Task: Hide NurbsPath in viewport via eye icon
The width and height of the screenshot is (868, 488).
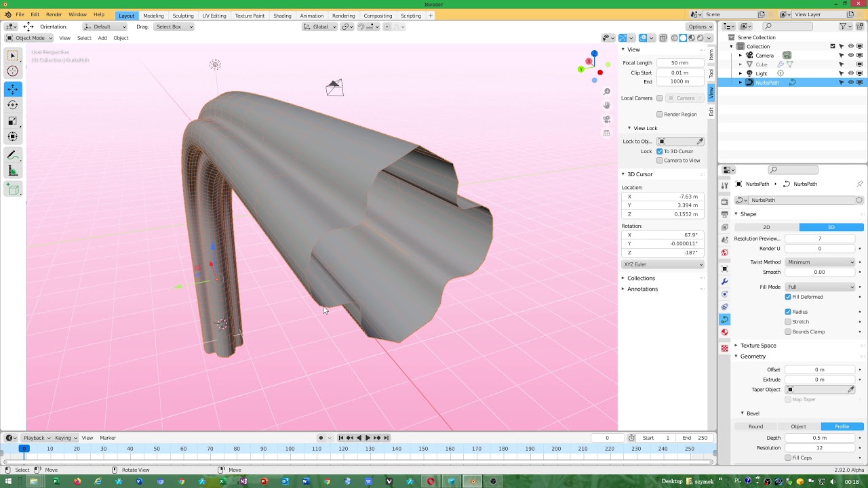Action: tap(851, 83)
